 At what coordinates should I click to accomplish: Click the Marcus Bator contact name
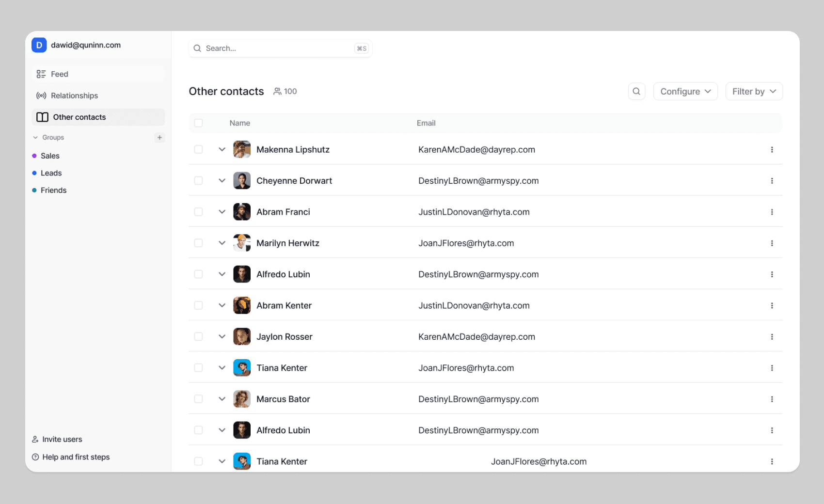click(283, 399)
